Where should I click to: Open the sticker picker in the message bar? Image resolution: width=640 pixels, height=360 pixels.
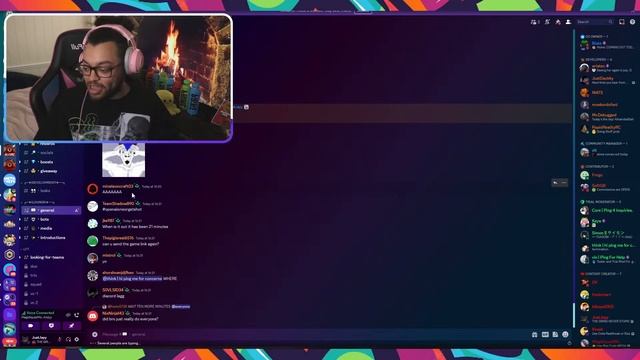point(555,334)
